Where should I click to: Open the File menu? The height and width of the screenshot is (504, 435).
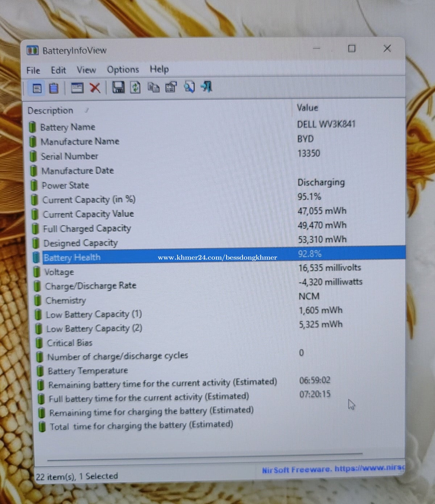(33, 70)
